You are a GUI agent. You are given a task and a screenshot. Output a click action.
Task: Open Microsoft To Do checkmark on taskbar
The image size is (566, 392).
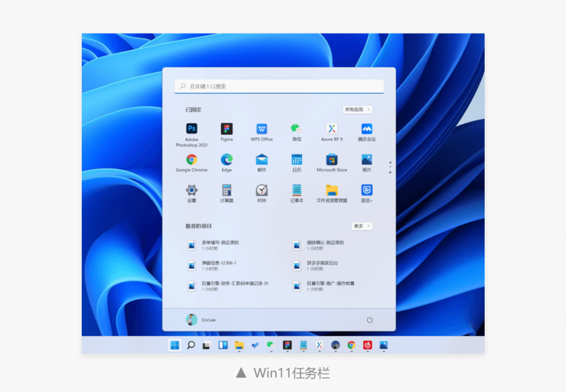[255, 345]
